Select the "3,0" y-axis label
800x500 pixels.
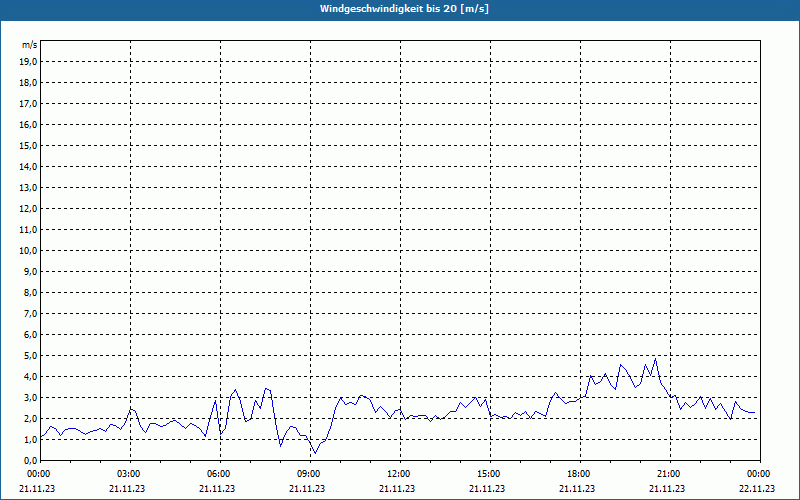[30, 397]
